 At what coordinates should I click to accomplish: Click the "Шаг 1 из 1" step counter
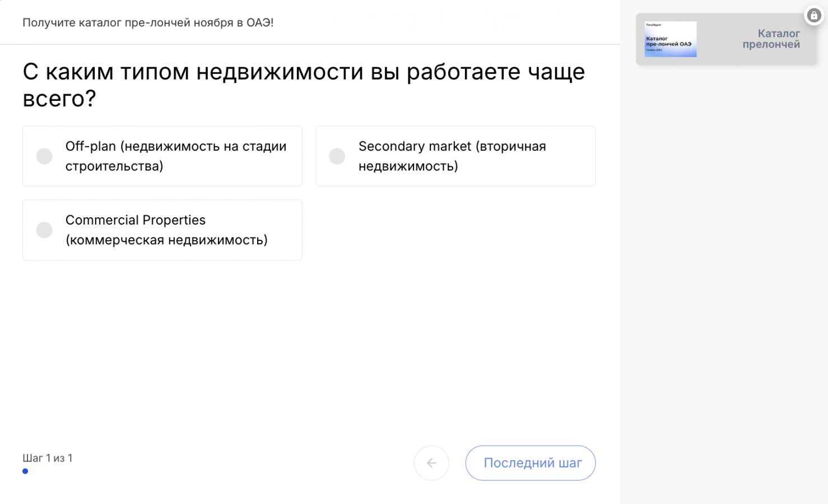tap(48, 458)
